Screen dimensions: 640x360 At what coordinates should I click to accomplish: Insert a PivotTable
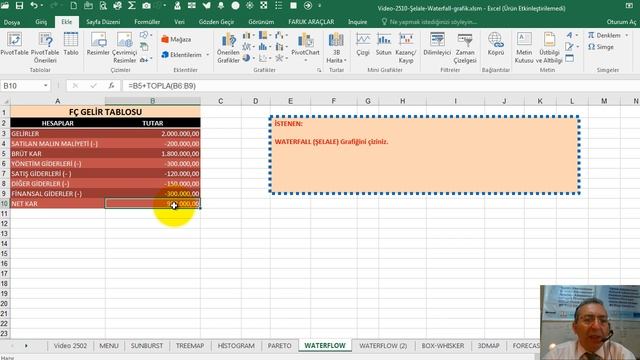coord(14,44)
